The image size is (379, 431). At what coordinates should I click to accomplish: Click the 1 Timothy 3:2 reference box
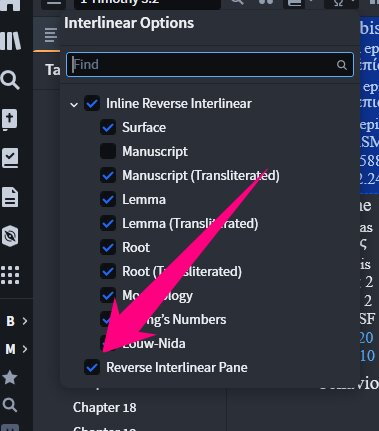pos(147,3)
